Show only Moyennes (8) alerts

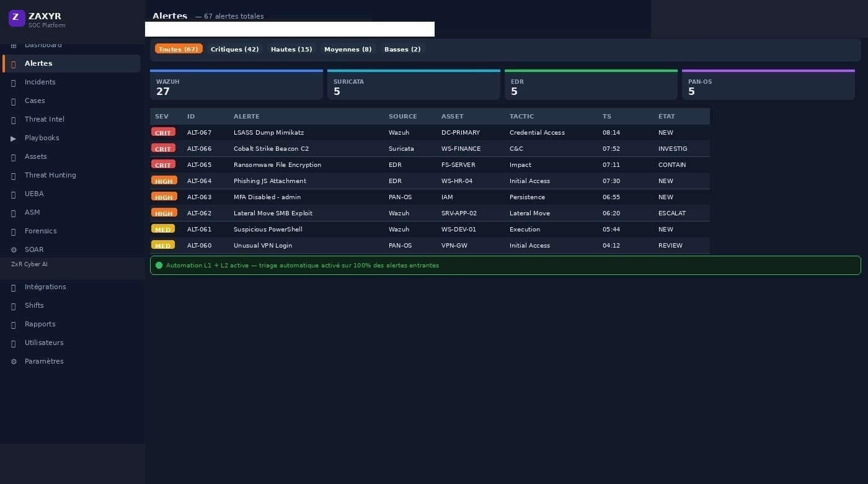click(x=348, y=49)
